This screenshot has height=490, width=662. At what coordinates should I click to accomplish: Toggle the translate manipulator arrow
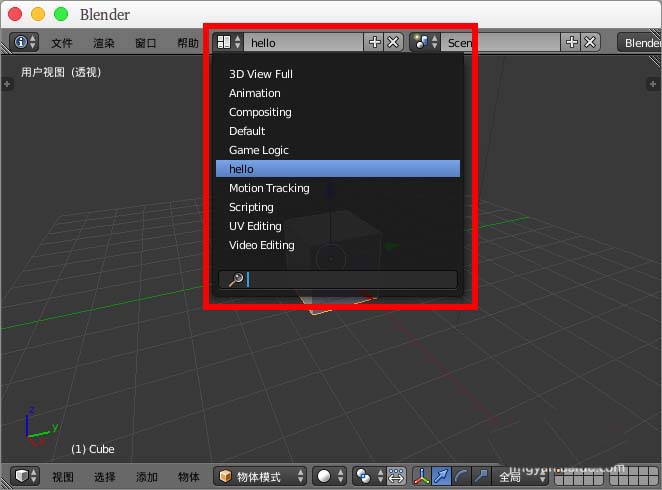click(441, 476)
